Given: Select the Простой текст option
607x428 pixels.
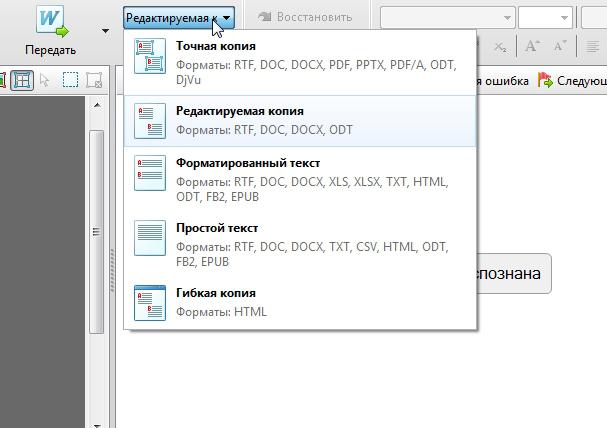Looking at the screenshot, I should [x=300, y=244].
